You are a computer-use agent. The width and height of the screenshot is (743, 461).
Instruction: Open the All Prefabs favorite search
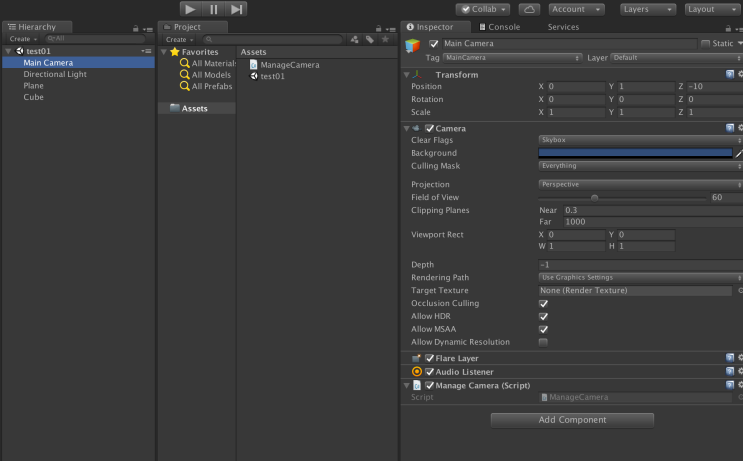pos(206,86)
